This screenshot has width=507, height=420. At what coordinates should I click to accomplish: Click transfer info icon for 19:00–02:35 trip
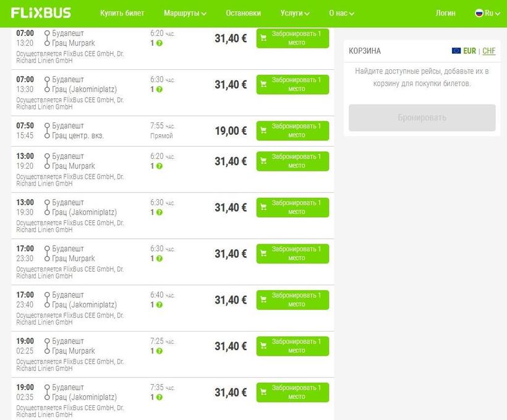click(x=160, y=397)
